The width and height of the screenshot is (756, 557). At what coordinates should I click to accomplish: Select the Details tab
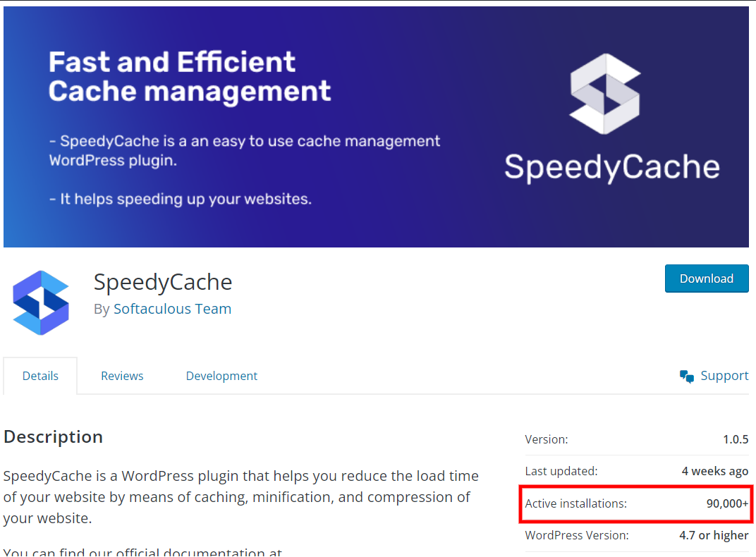pos(40,376)
